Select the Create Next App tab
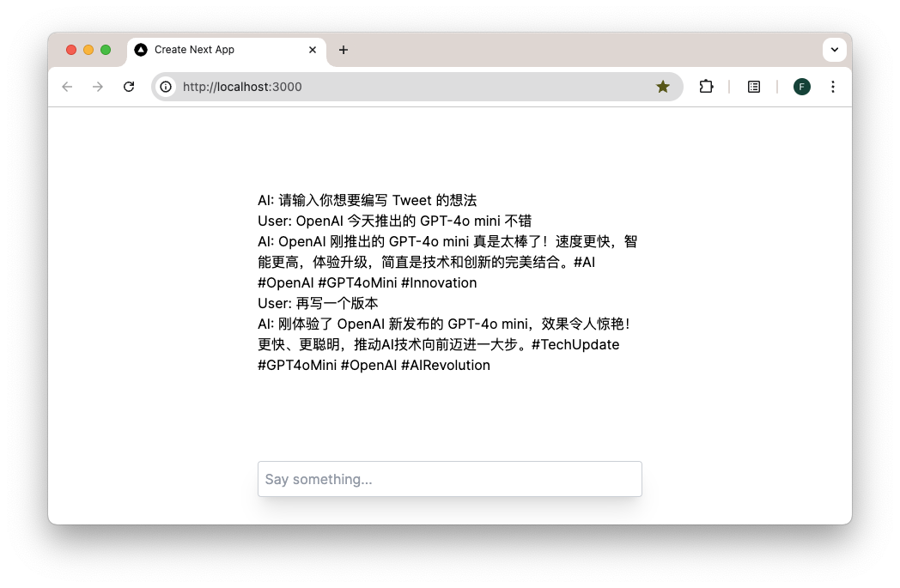 pos(227,51)
